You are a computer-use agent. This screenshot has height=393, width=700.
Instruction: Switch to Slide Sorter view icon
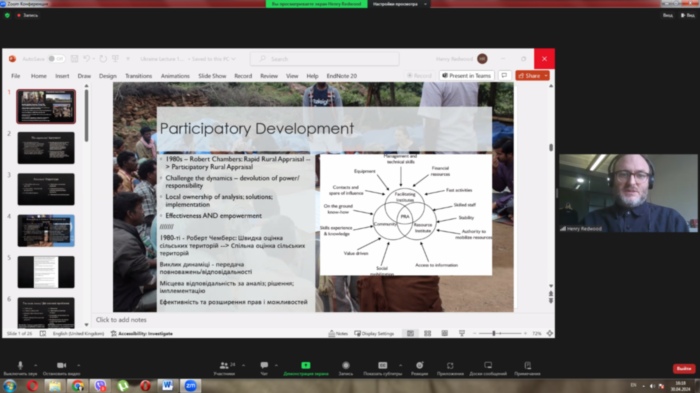[x=428, y=334]
